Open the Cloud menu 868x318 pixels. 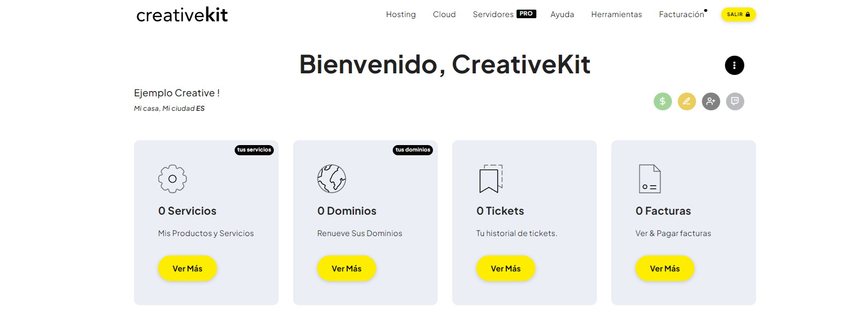[444, 14]
